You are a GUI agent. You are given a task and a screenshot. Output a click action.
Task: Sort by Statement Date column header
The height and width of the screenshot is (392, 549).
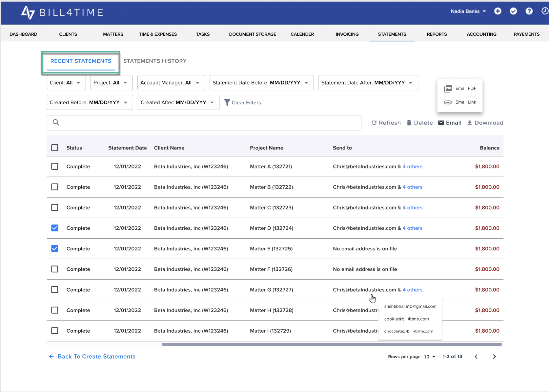(128, 148)
